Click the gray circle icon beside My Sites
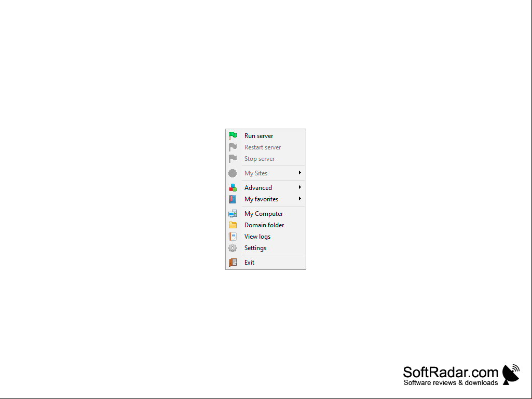The width and height of the screenshot is (532, 399). tap(233, 173)
